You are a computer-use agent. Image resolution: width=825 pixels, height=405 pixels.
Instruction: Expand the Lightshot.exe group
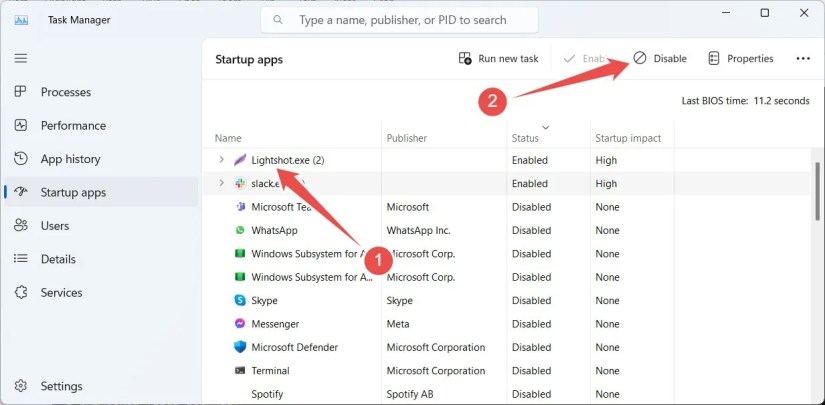click(221, 160)
